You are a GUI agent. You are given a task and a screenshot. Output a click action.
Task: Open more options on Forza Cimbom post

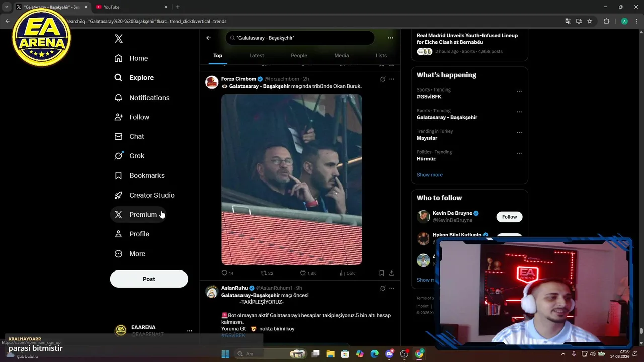392,79
